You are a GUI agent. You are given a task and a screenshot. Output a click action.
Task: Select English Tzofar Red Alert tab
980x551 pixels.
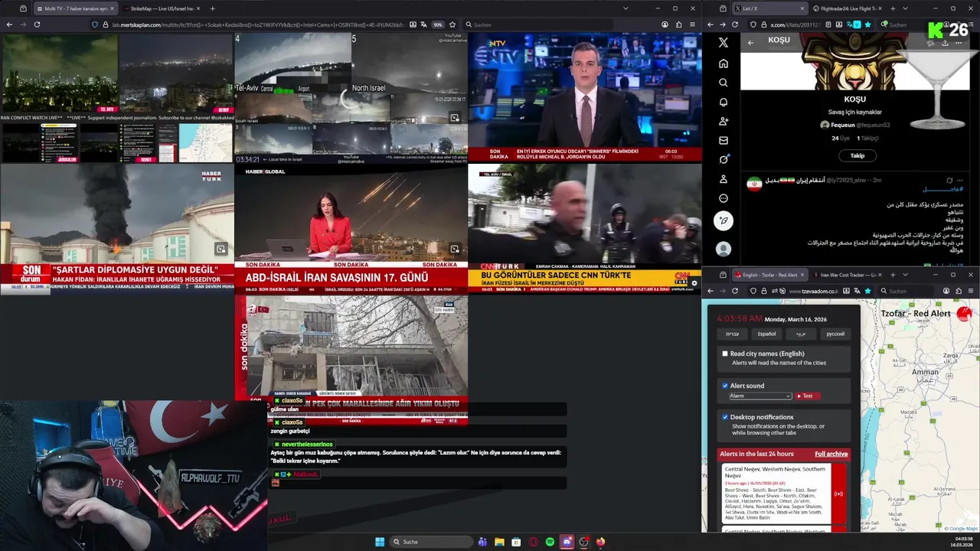[769, 275]
